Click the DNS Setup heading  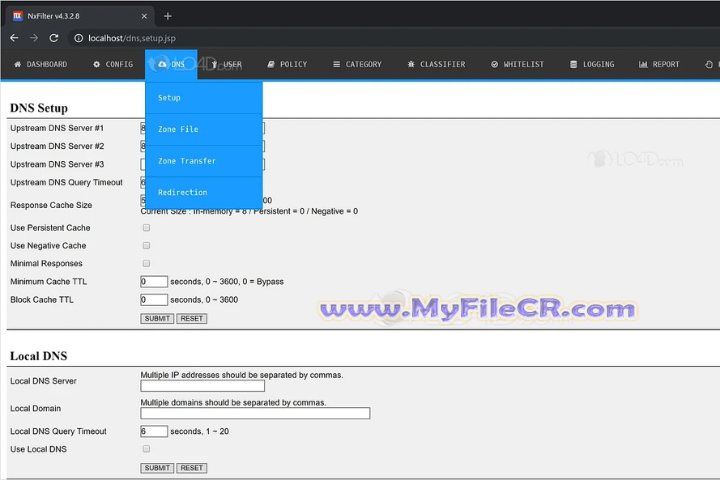click(39, 108)
